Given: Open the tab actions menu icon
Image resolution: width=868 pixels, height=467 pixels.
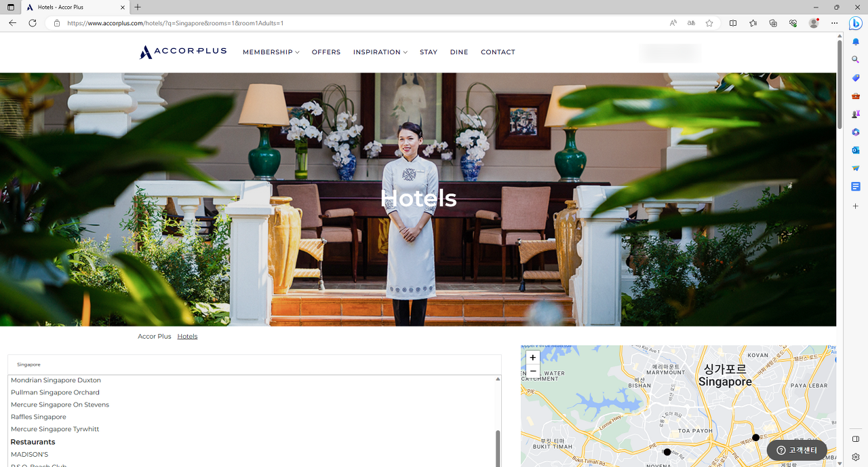Looking at the screenshot, I should pyautogui.click(x=11, y=7).
